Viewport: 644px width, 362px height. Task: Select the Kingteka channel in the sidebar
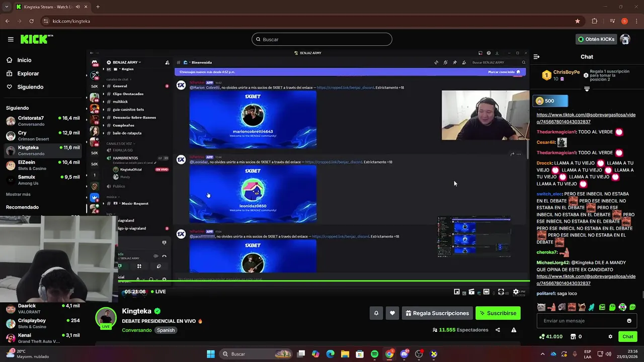[43, 150]
